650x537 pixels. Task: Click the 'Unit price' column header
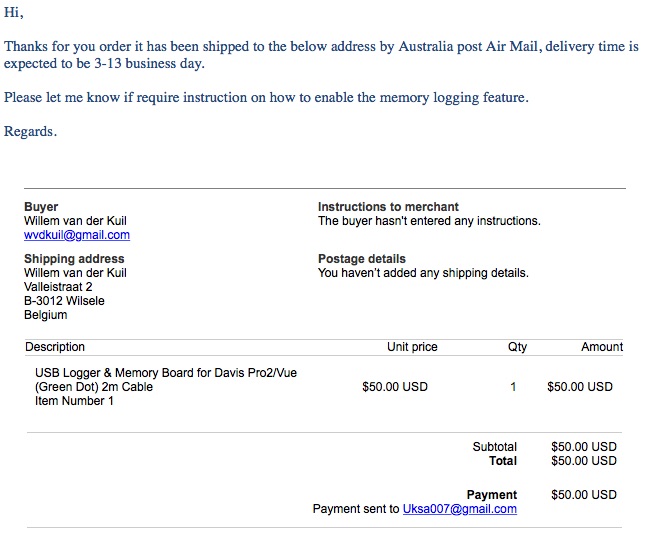coord(412,347)
